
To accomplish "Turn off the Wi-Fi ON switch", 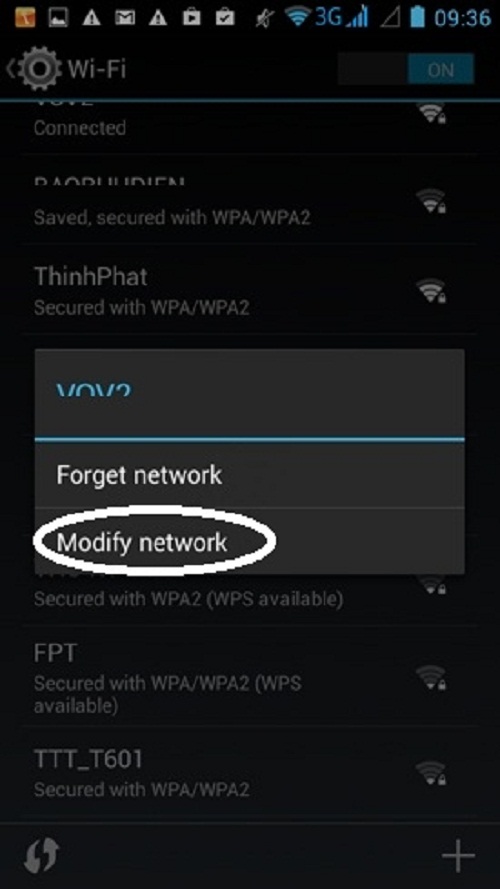I will click(406, 69).
